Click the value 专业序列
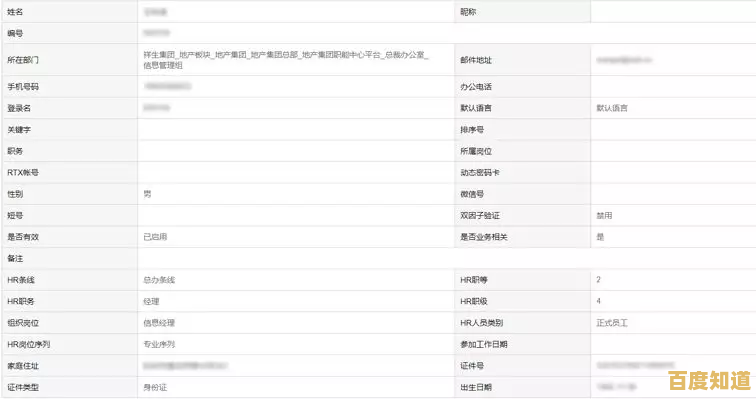756x399 pixels. point(159,344)
